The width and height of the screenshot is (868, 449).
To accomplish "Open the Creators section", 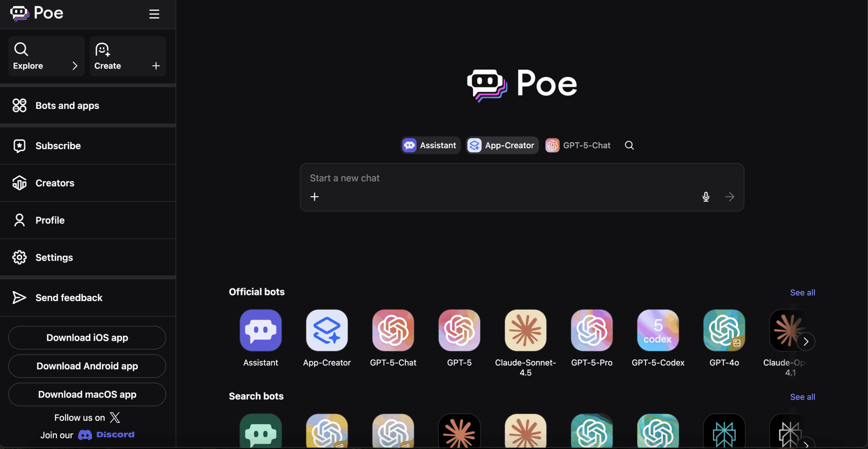I will pos(88,183).
